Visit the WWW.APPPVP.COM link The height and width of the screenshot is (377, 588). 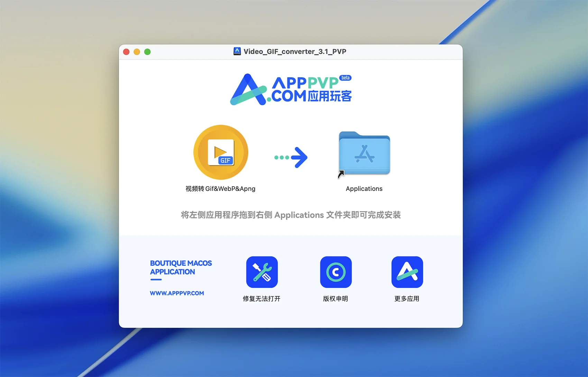pos(177,293)
